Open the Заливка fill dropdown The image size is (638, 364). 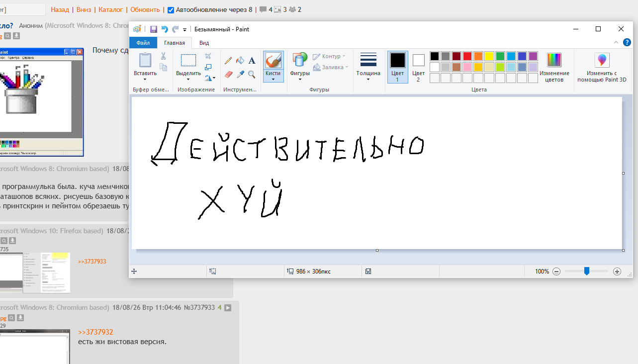coord(331,67)
